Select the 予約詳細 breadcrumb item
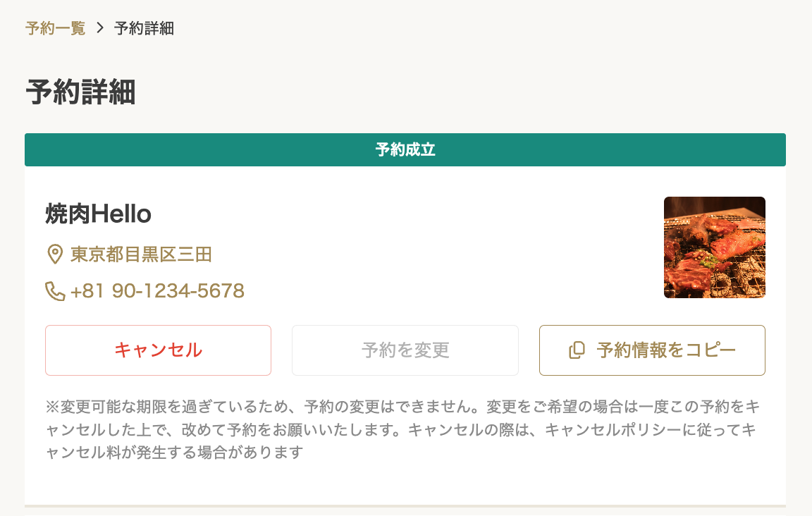The height and width of the screenshot is (516, 812). pos(144,28)
